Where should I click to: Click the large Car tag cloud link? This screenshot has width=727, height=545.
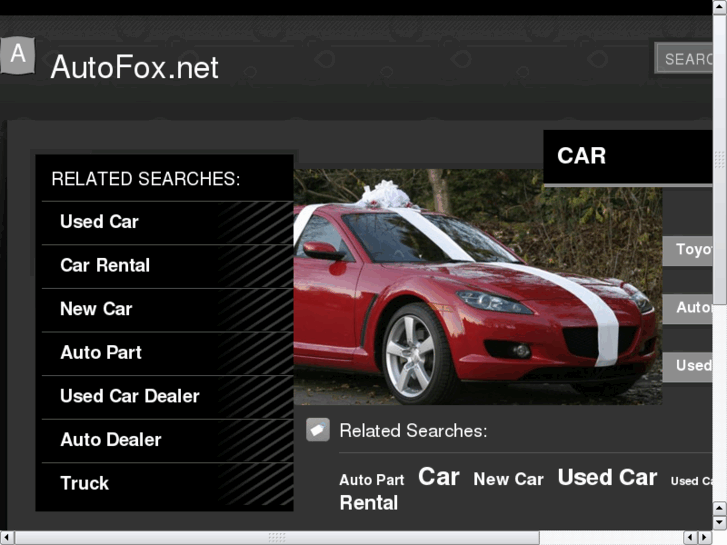[x=439, y=477]
